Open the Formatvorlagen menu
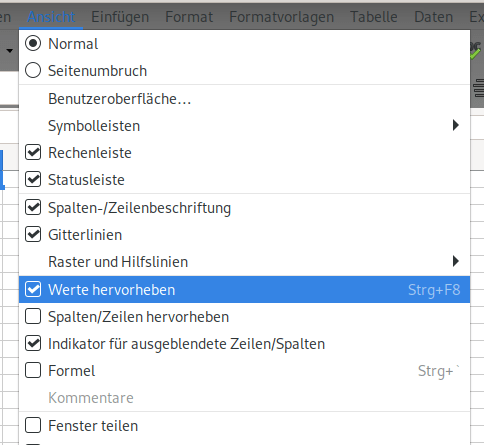 coord(281,17)
